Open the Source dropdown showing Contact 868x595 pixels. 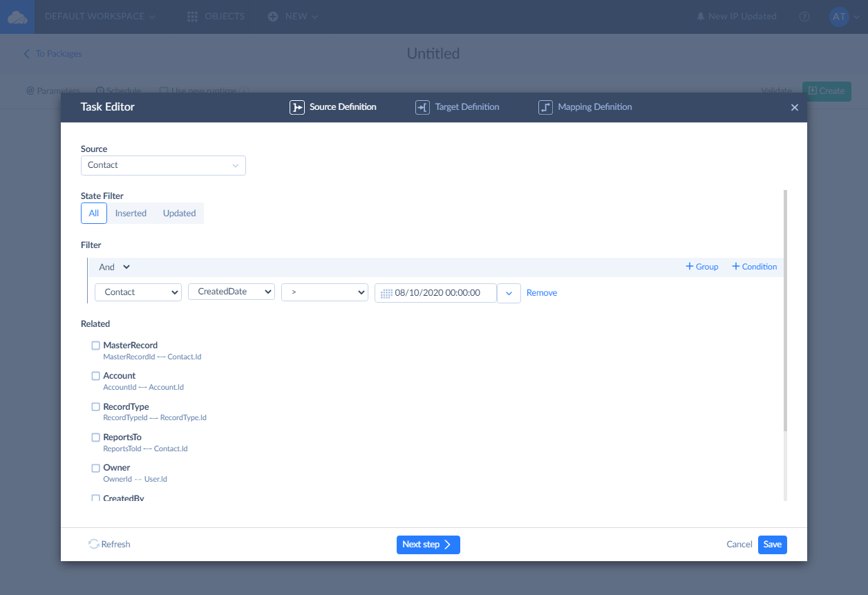[163, 165]
